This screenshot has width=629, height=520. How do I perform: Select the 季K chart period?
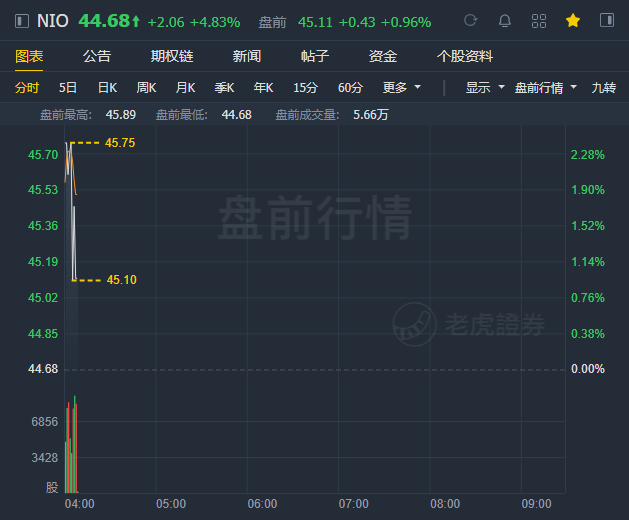pyautogui.click(x=224, y=87)
